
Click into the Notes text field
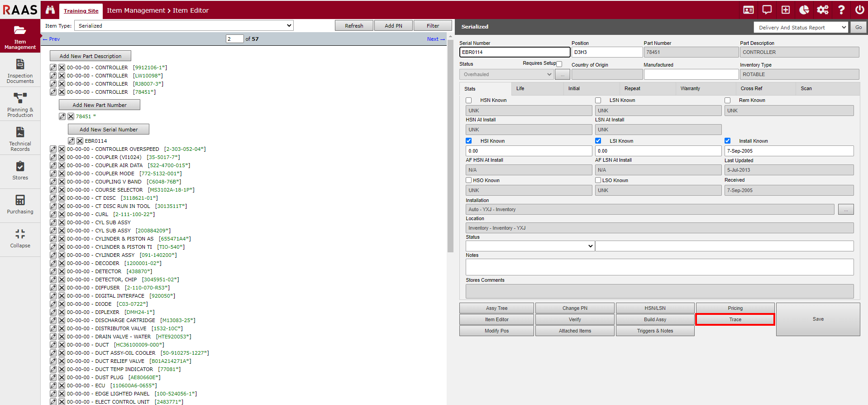(x=659, y=267)
